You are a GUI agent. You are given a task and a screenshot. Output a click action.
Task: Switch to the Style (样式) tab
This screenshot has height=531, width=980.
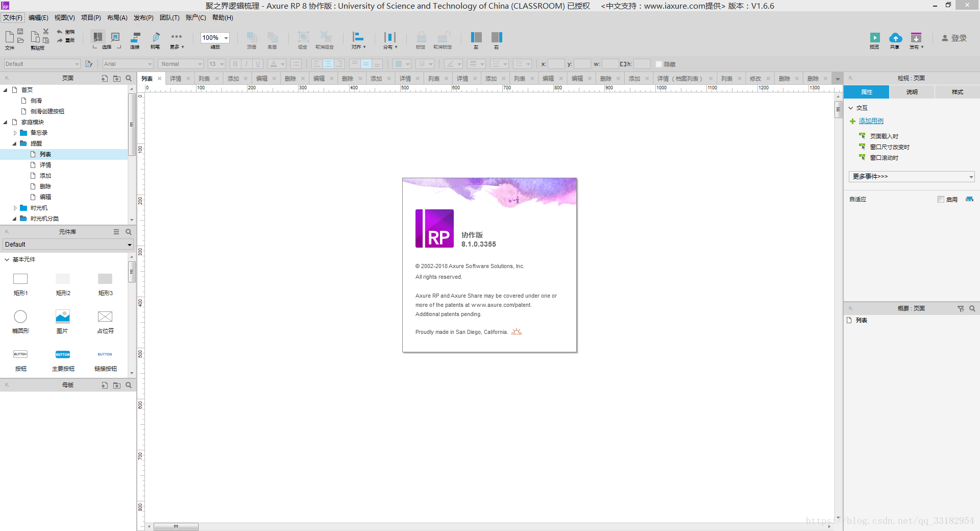(x=958, y=92)
